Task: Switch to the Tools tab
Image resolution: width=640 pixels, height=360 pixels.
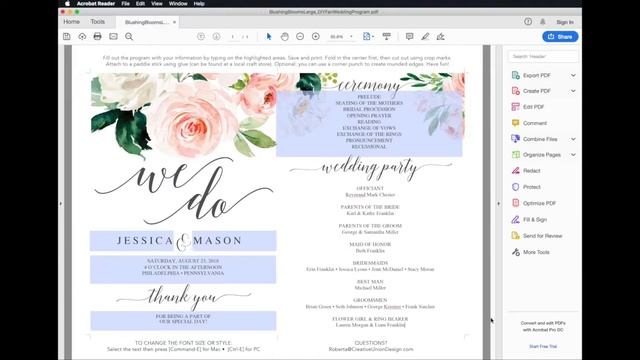Action: pyautogui.click(x=98, y=22)
